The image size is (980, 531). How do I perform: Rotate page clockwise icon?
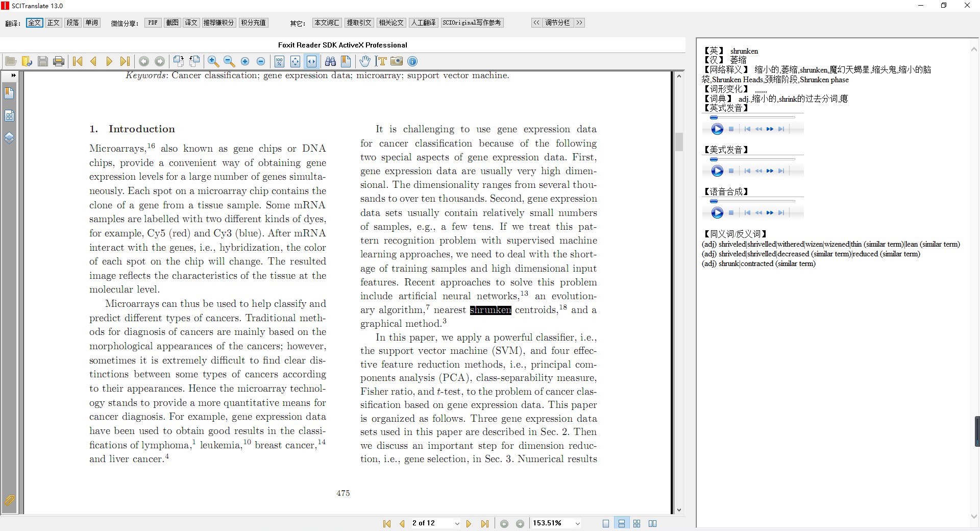[x=178, y=61]
